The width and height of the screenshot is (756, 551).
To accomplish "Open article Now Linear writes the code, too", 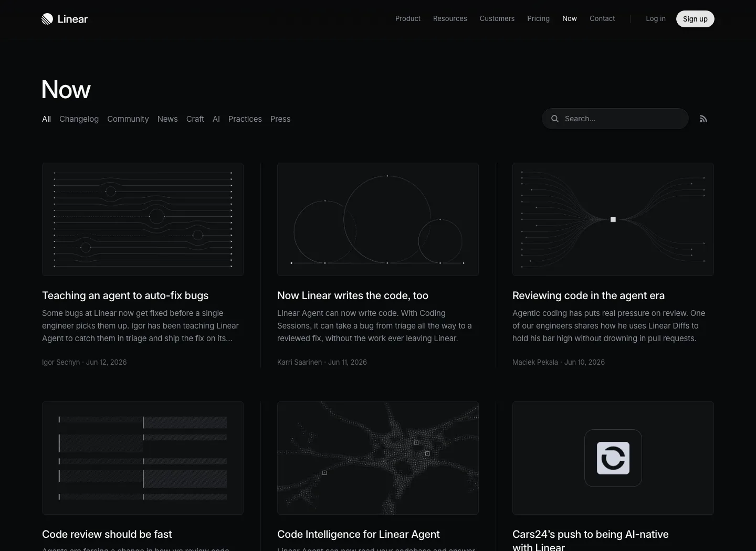I will point(353,295).
